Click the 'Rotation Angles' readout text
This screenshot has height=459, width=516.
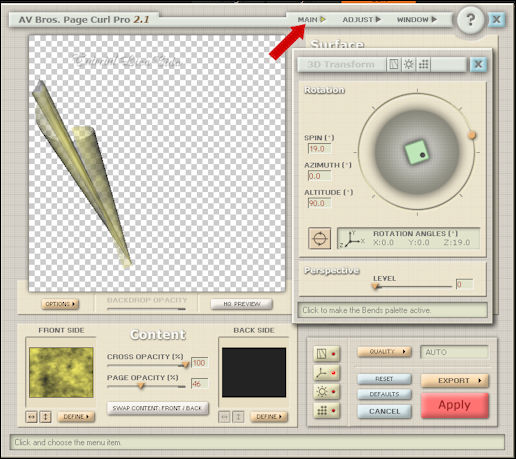(x=416, y=234)
